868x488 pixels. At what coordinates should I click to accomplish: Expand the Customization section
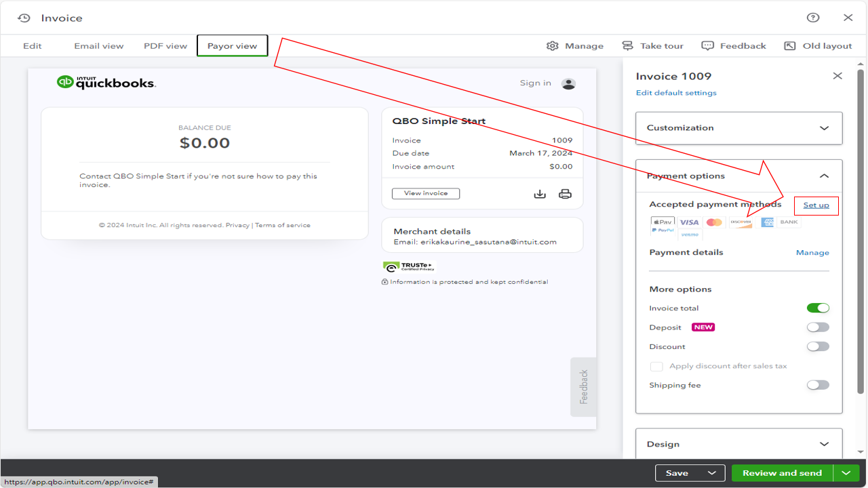coord(825,127)
